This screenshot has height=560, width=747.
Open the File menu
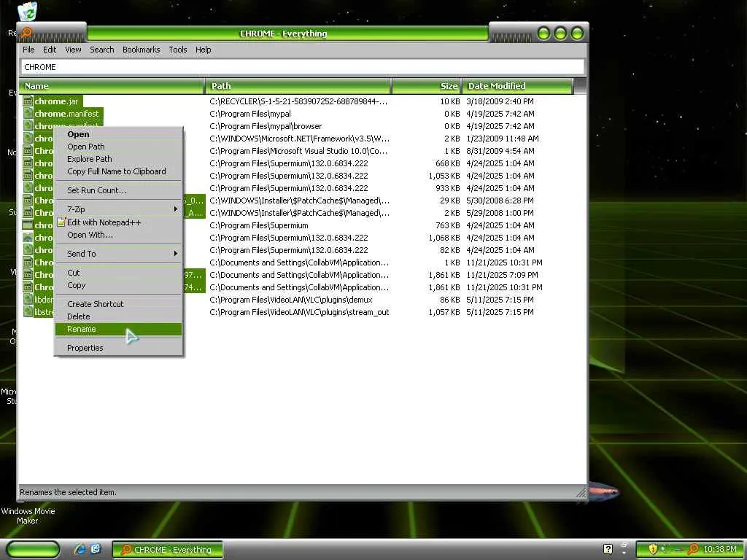(28, 50)
